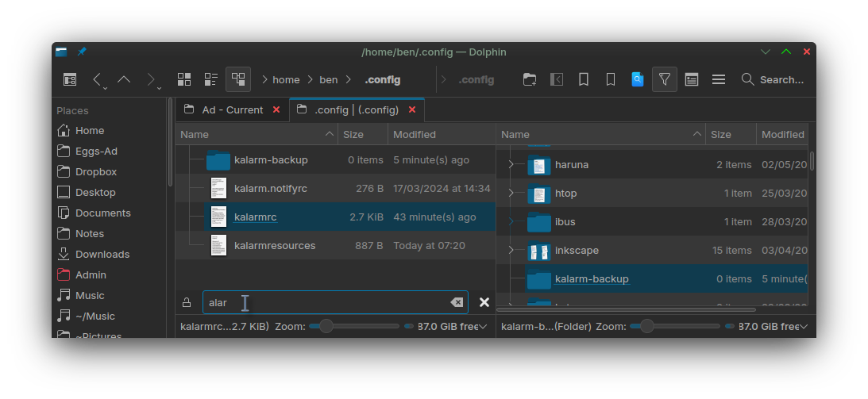Click the information panel toolbar icon
868x399 pixels.
pos(692,79)
